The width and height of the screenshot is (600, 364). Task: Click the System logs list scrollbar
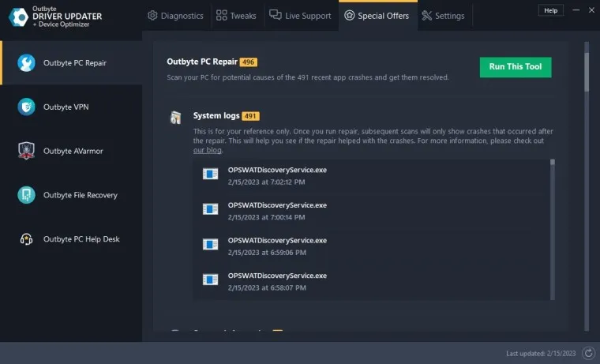point(552,230)
